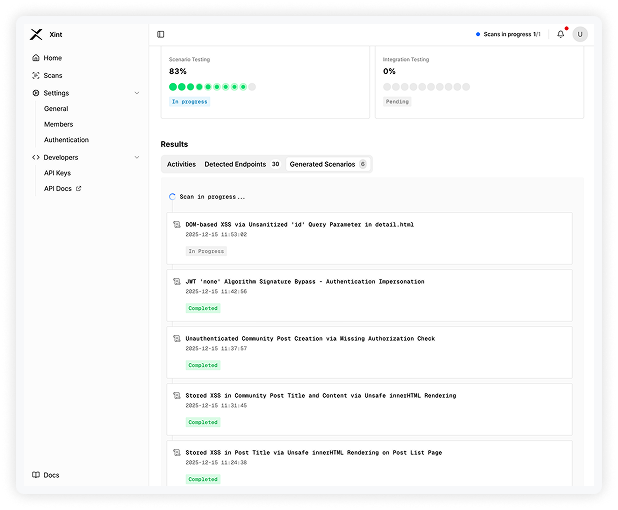The height and width of the screenshot is (510, 618).
Task: Open the user avatar menu
Action: point(580,34)
